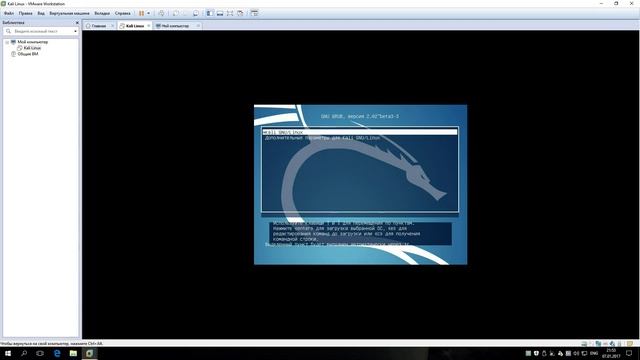
Task: Click the Unity mode toolbar icon
Action: (x=240, y=13)
